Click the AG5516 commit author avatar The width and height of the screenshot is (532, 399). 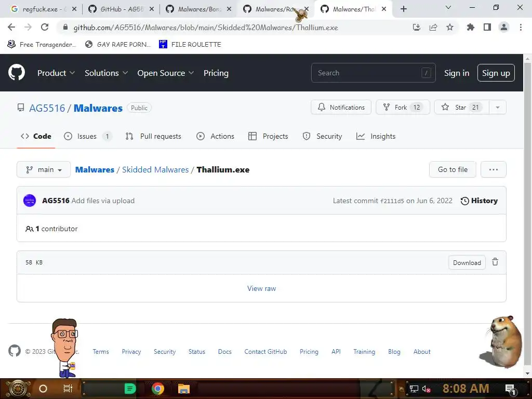(x=30, y=201)
